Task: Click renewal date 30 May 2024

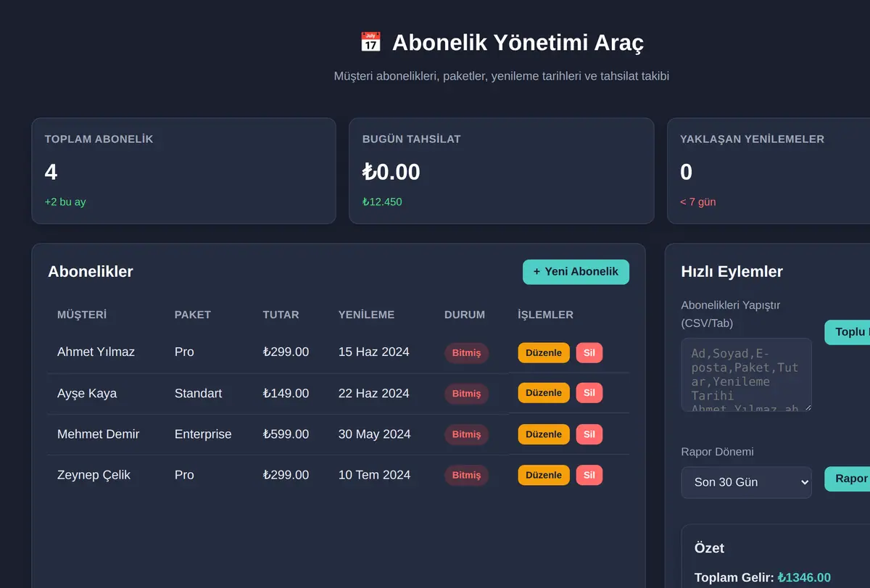Action: [374, 434]
